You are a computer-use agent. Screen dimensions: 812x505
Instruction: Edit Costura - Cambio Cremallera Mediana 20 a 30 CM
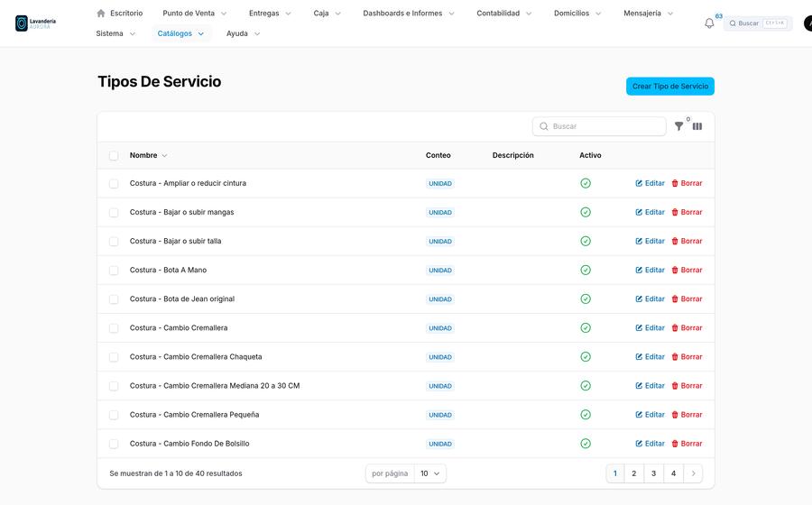coord(650,386)
